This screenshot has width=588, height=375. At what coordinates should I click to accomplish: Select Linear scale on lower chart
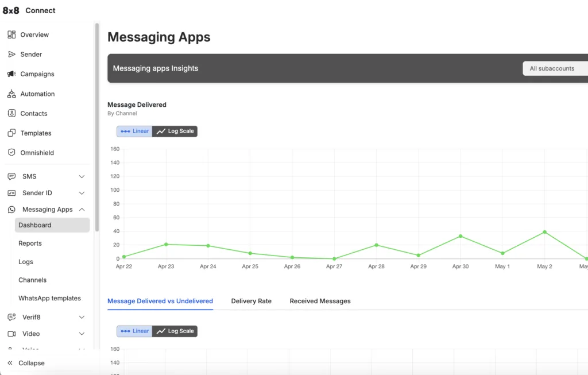point(134,331)
